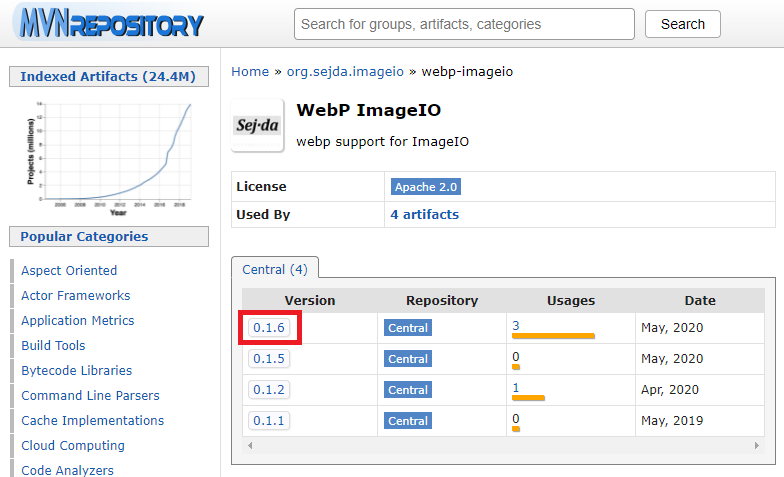Open the Application Metrics category
Screen dimensions: 784x477
pos(78,320)
